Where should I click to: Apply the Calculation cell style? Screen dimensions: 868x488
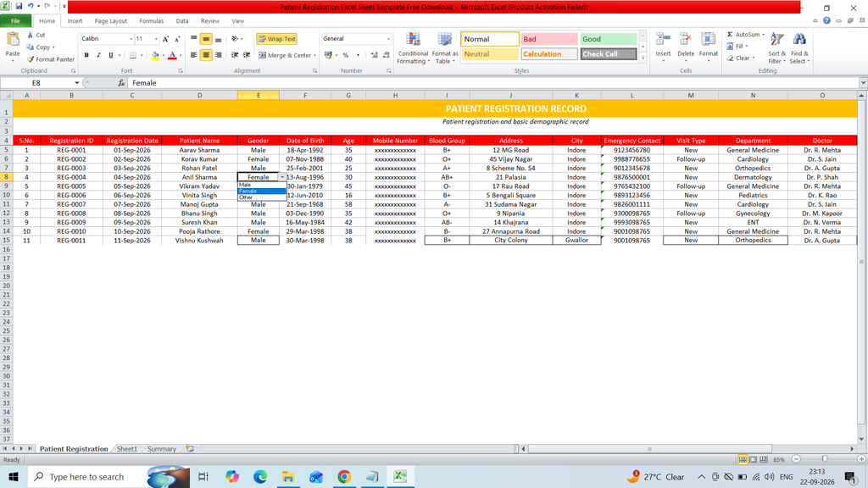click(x=549, y=54)
